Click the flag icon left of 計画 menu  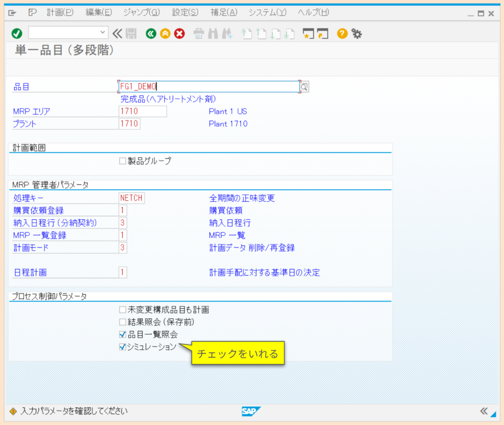[x=32, y=12]
